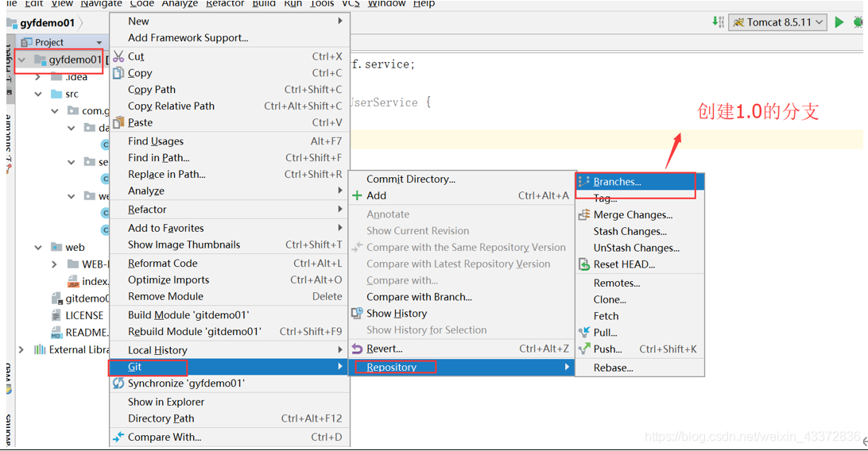Click the Reset HEAD icon

coord(584,264)
